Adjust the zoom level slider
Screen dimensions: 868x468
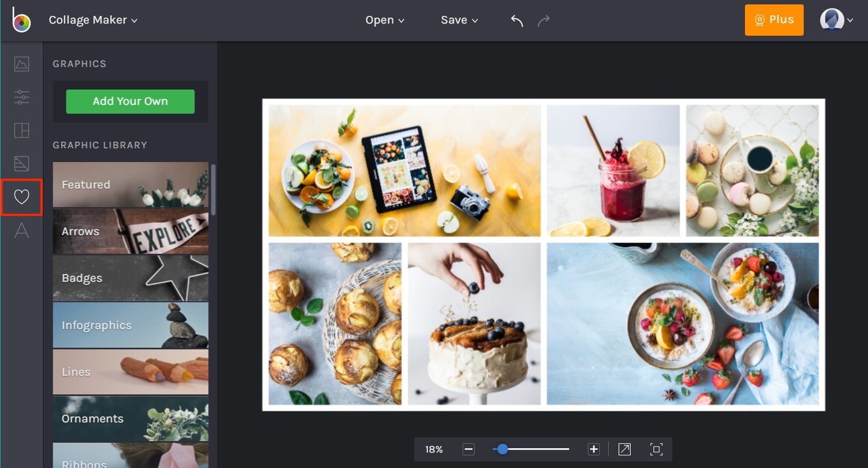[x=502, y=449]
